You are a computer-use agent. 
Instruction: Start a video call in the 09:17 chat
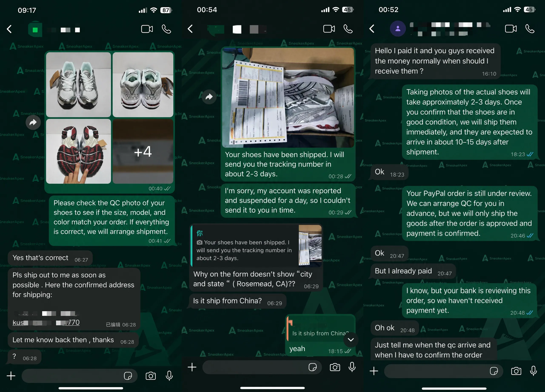pyautogui.click(x=147, y=29)
